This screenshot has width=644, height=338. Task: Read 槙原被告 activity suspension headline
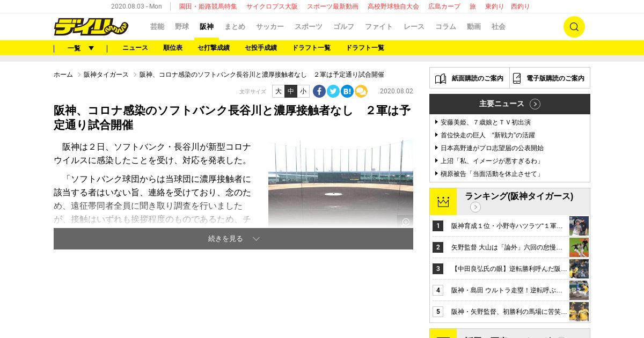[492, 174]
